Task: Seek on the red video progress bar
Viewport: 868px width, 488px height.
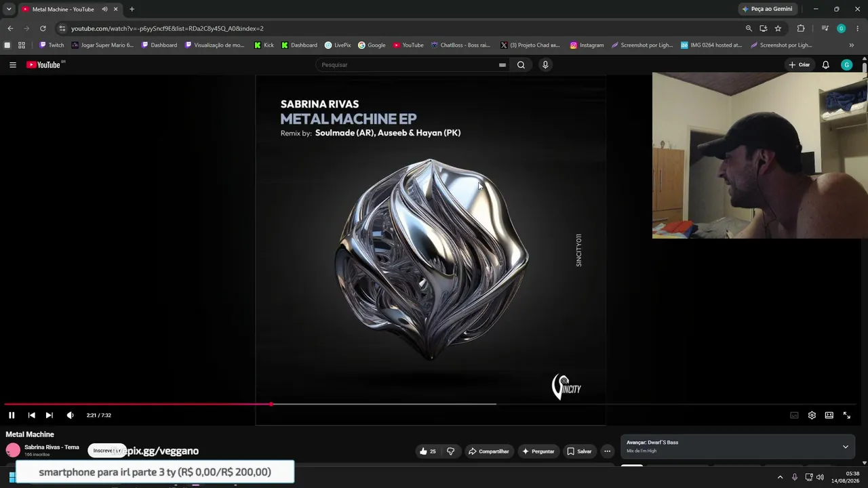Action: pos(138,405)
